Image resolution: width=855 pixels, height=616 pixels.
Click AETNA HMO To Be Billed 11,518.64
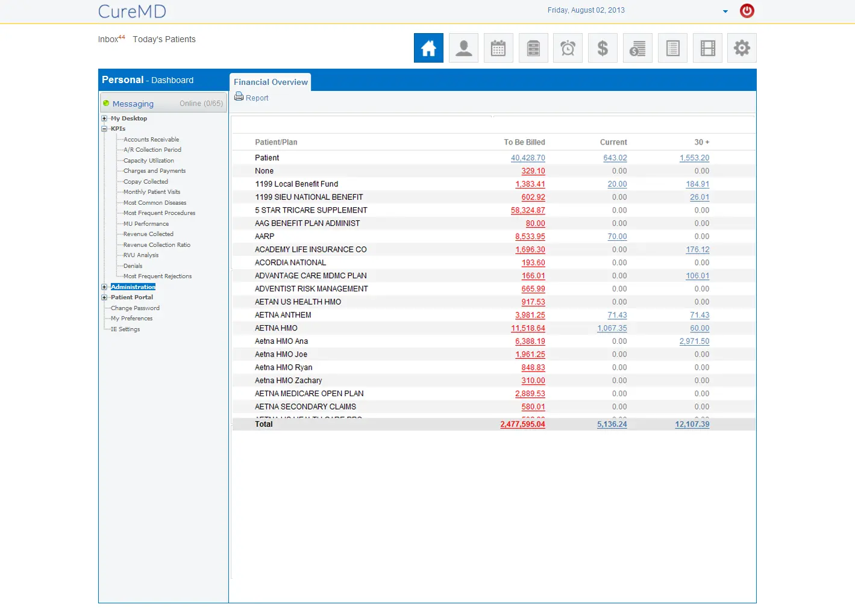point(528,328)
